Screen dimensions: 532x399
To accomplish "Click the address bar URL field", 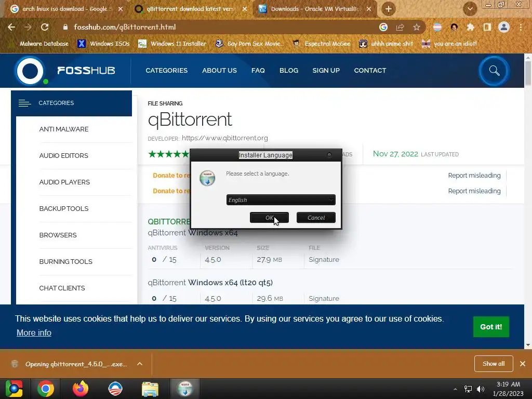I will (217, 27).
